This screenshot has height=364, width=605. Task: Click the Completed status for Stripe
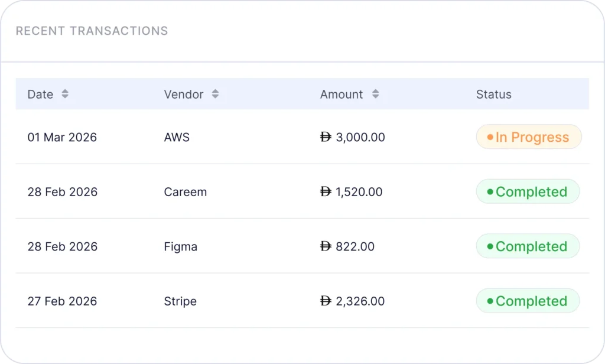528,301
